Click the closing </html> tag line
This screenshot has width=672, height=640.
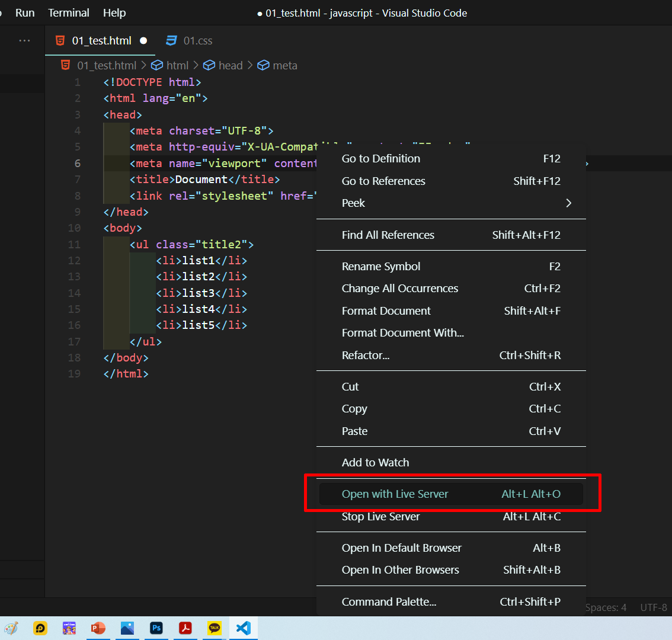point(126,374)
